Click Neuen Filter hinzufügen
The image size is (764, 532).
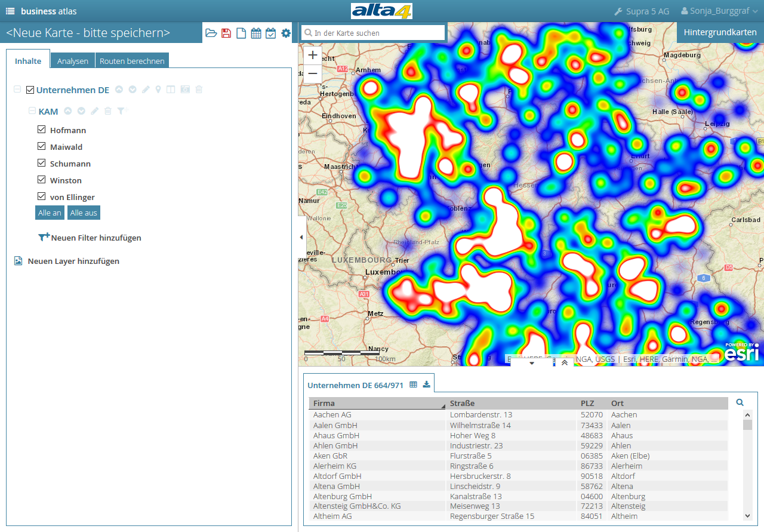point(90,238)
